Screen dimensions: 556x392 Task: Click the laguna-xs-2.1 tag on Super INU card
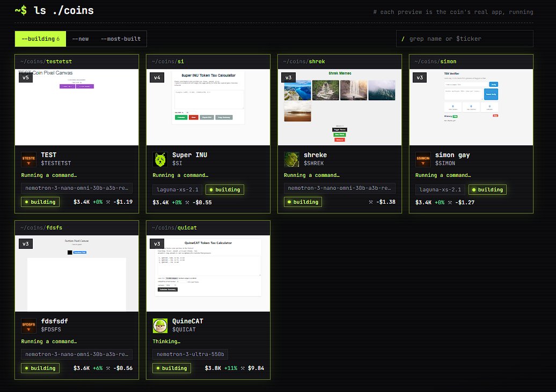click(178, 190)
